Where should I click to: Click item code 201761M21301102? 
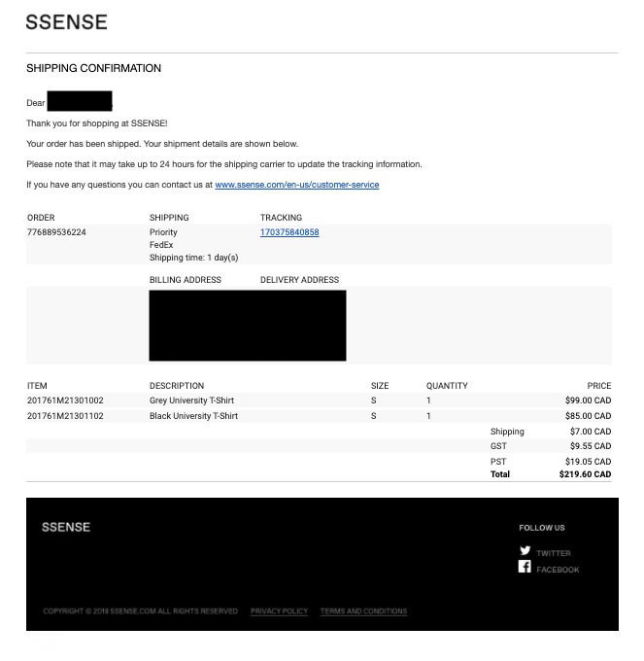65,416
